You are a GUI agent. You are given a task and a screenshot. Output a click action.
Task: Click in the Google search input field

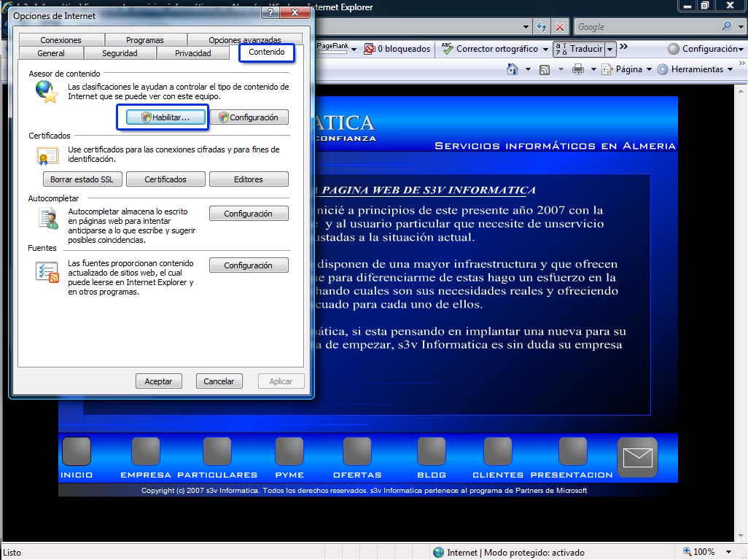(645, 26)
